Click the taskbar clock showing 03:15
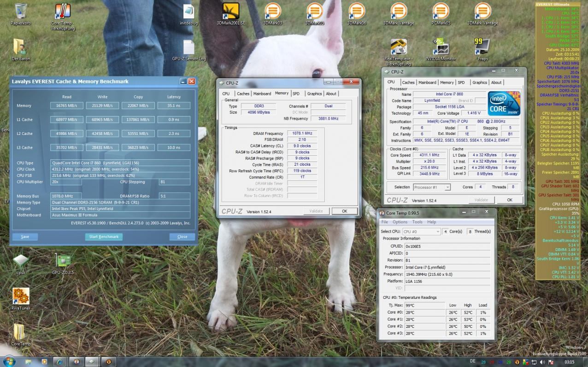Screen dimensions: 588x367 [570, 362]
